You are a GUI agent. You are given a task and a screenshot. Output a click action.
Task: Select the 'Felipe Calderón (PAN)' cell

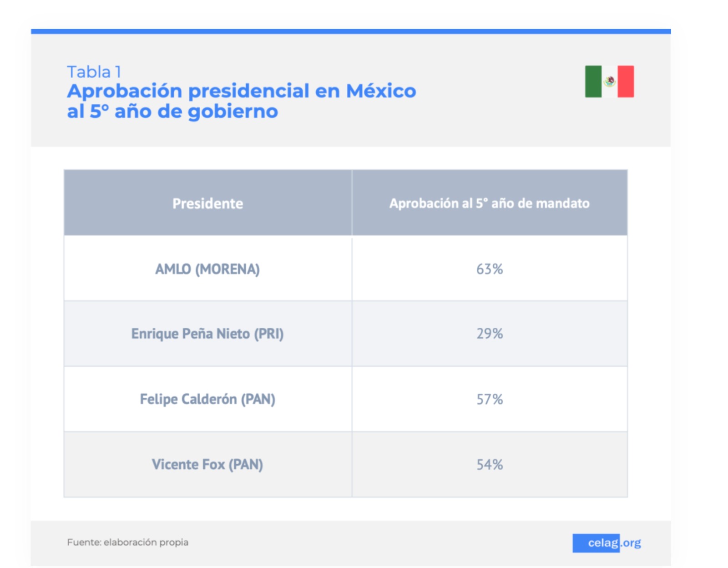207,399
